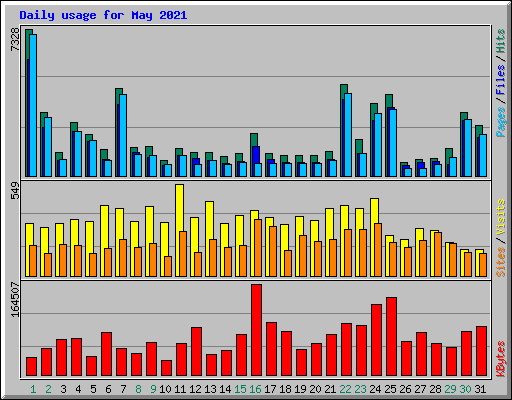Click the tallest red KBytes bar for day 16
The width and height of the screenshot is (512, 400).
click(256, 330)
